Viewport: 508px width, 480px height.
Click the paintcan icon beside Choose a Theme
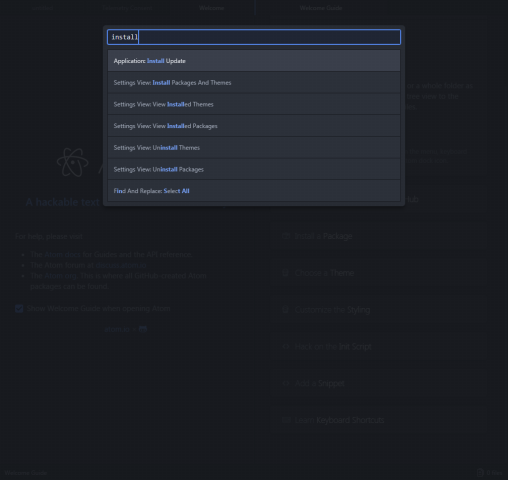285,273
